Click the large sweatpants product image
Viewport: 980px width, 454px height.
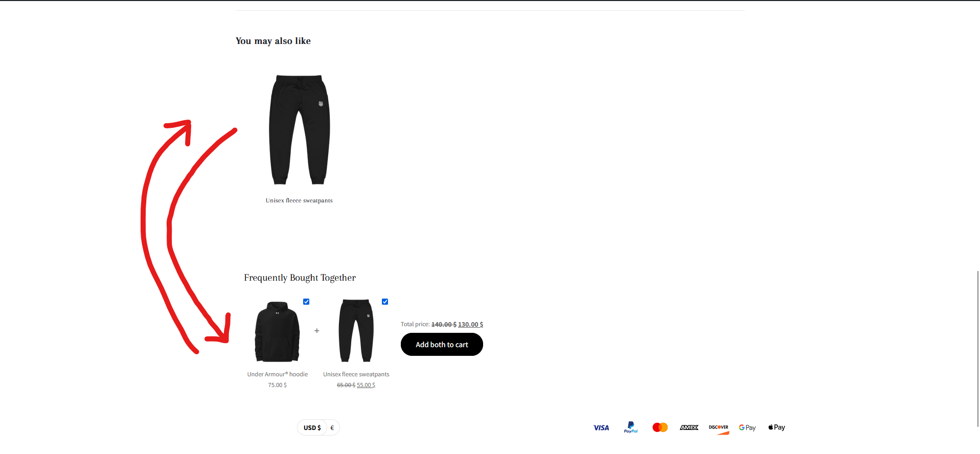pos(300,130)
